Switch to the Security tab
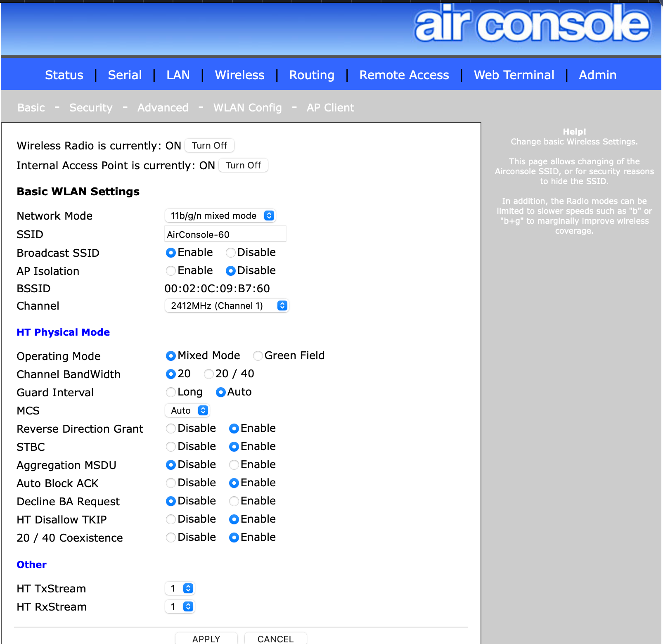Image resolution: width=663 pixels, height=644 pixels. click(91, 107)
